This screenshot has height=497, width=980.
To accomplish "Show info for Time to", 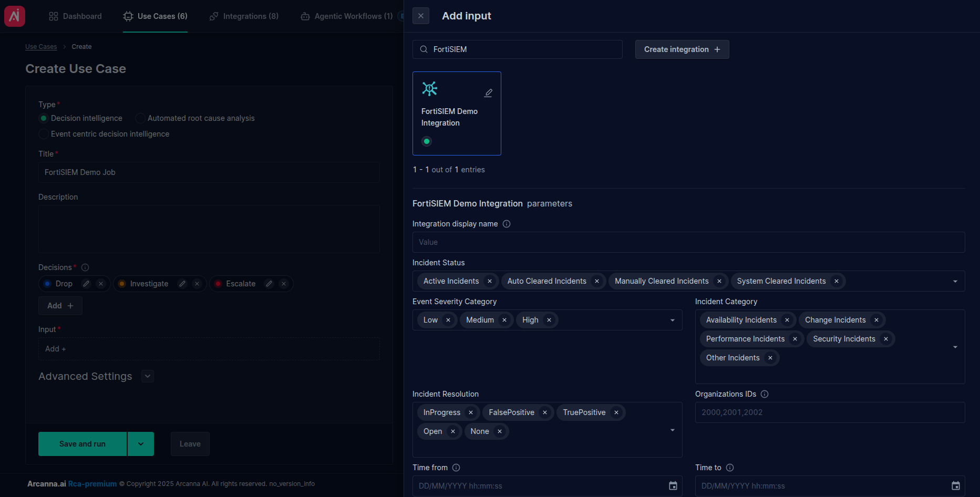I will (730, 468).
